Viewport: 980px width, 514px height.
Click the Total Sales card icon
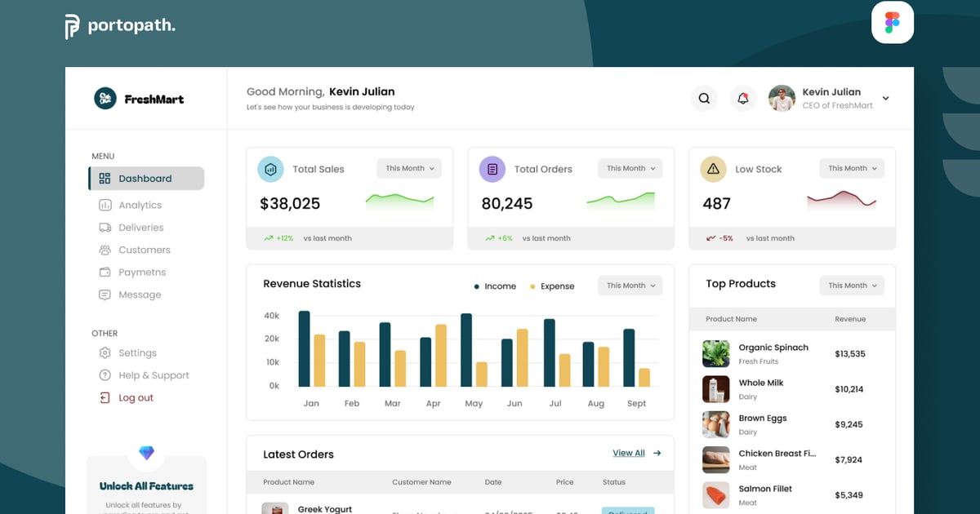(x=270, y=169)
